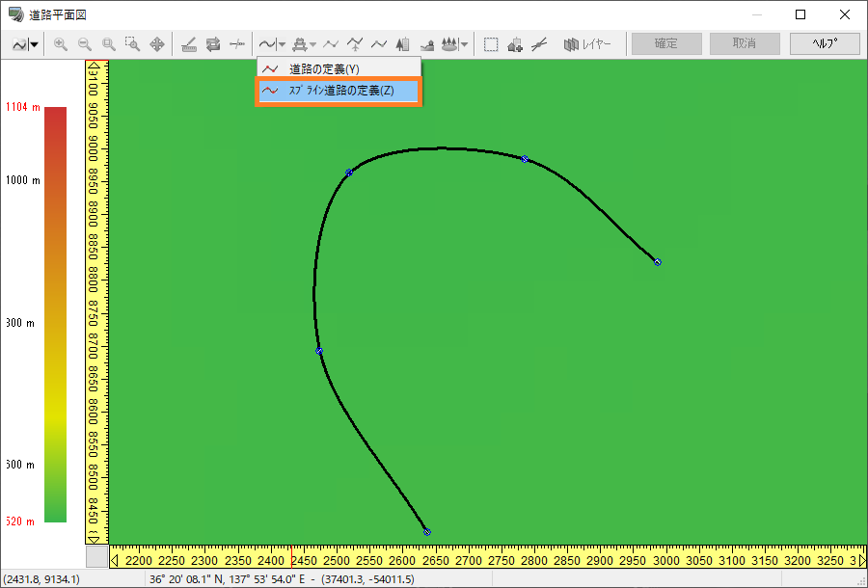Screen dimensions: 868x588
Task: Click the forest trees icon
Action: 449,44
